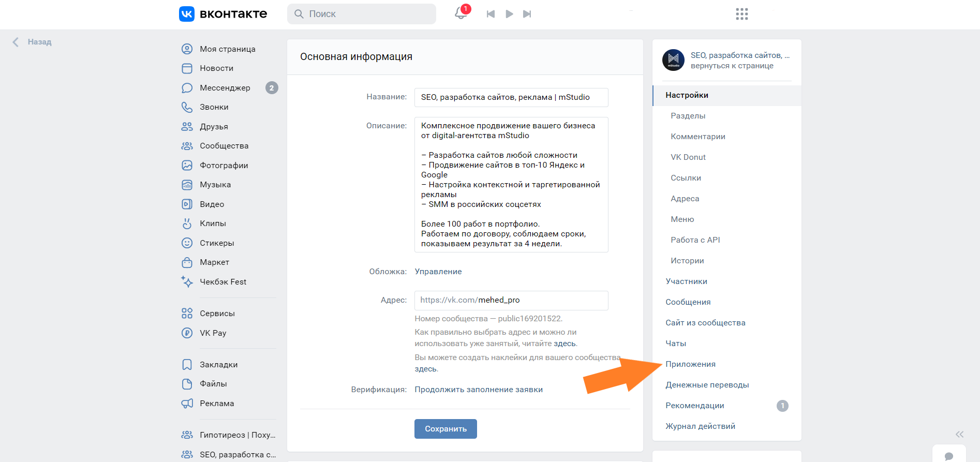
Task: Skip to next track button
Action: [x=527, y=14]
